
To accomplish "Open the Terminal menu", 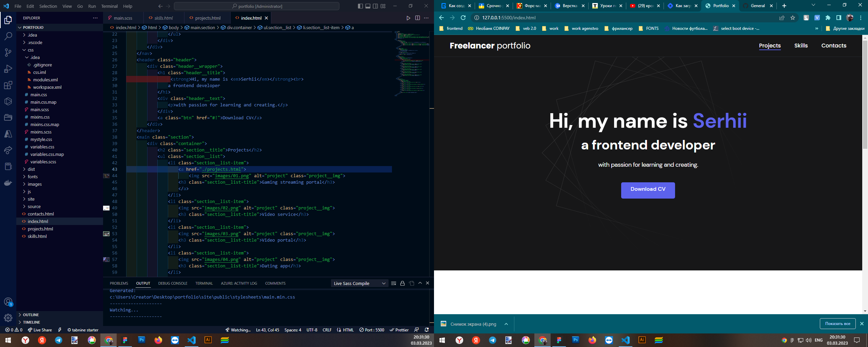I will 109,6.
